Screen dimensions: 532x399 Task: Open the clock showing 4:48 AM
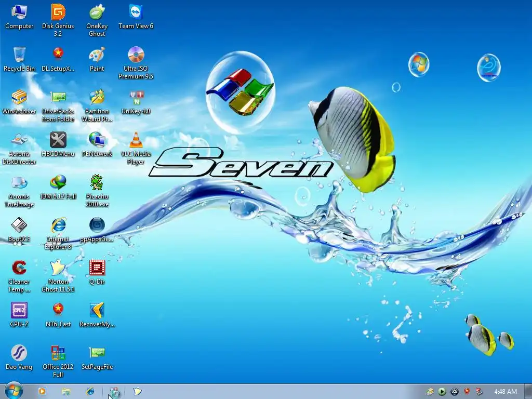point(506,392)
